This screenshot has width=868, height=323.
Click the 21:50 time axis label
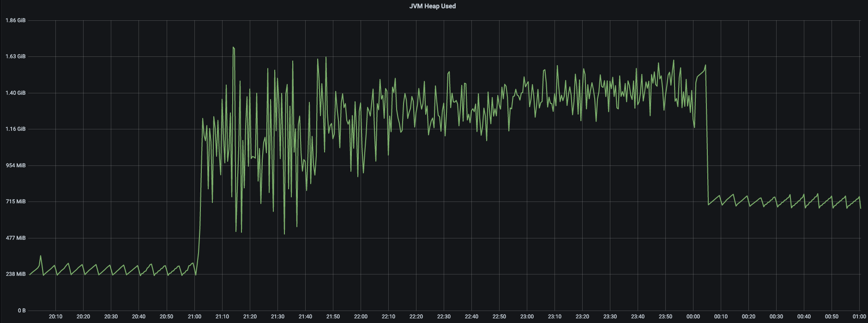coord(333,317)
